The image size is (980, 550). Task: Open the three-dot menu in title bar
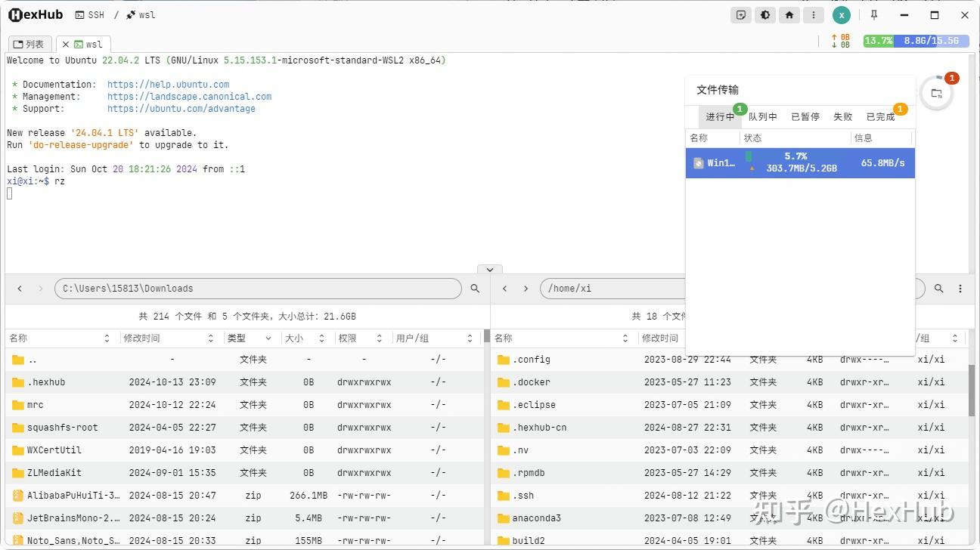pos(813,14)
